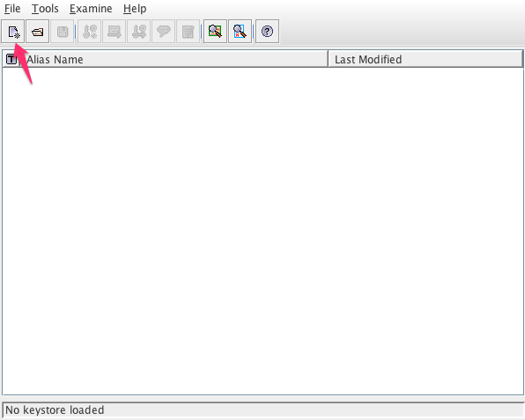Click the Set Keystore Password speech-bubble icon
525x420 pixels.
(x=163, y=32)
